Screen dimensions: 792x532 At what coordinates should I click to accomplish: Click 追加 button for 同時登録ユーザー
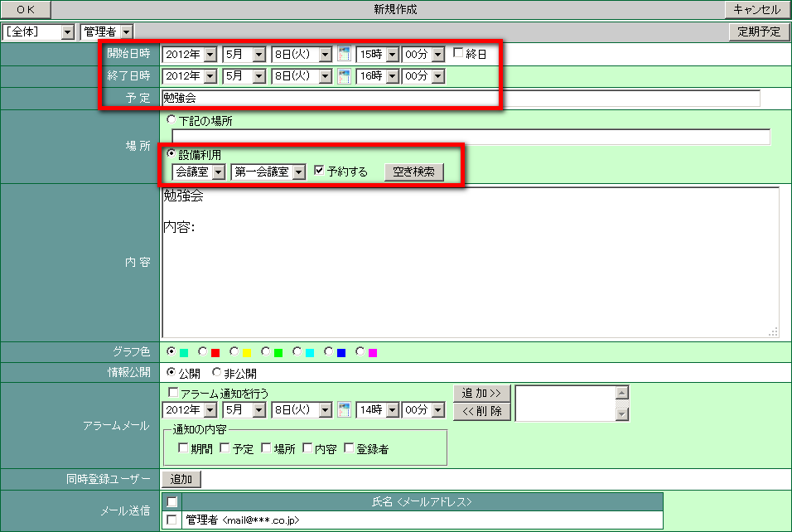coord(181,479)
